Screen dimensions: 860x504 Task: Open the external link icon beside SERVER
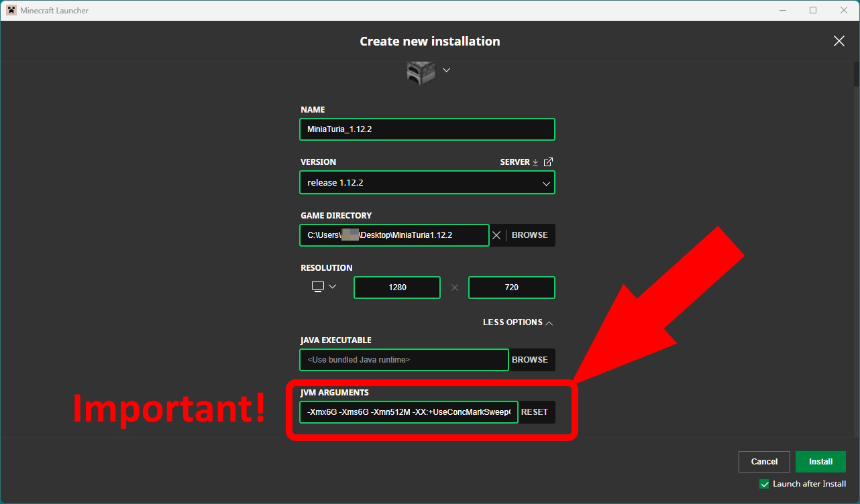click(548, 162)
